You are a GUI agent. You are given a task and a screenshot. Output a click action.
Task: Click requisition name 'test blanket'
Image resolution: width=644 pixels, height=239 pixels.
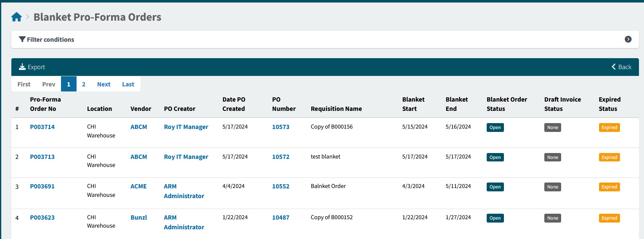point(326,156)
